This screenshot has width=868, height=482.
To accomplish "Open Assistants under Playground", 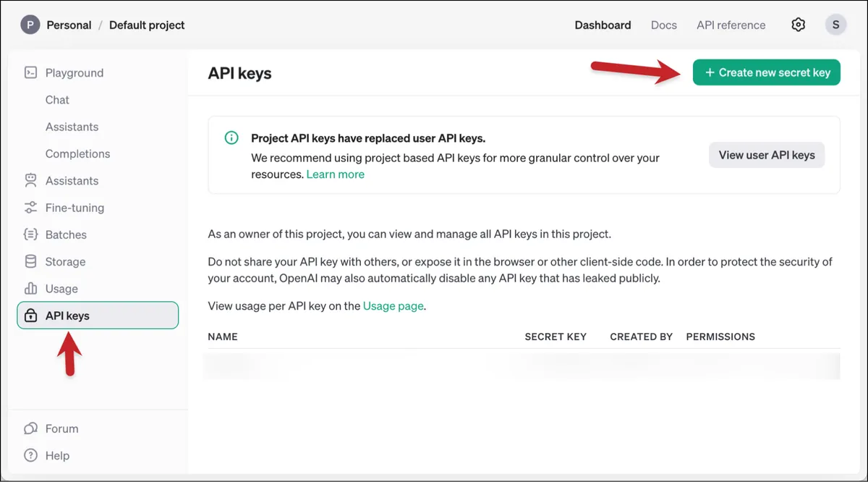I will tap(72, 127).
